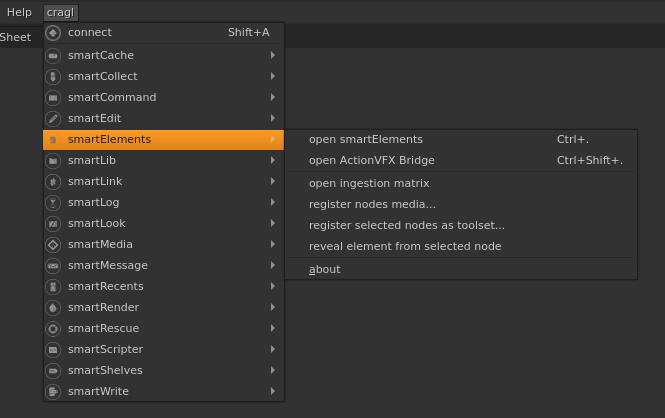Click the smartLink icon
The width and height of the screenshot is (665, 418).
tap(53, 181)
